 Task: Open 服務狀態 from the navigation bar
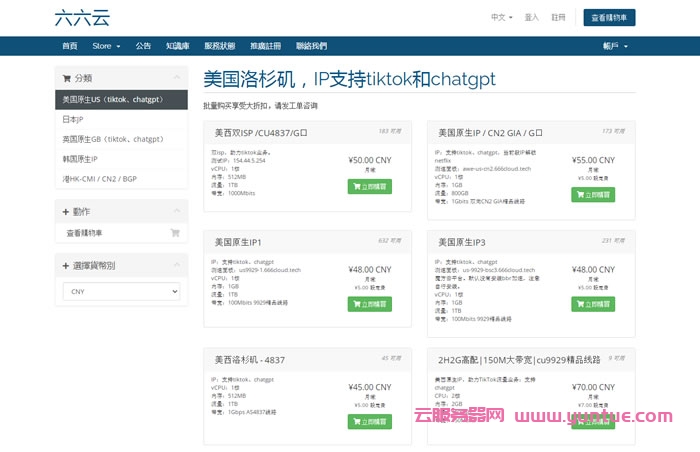(x=220, y=46)
